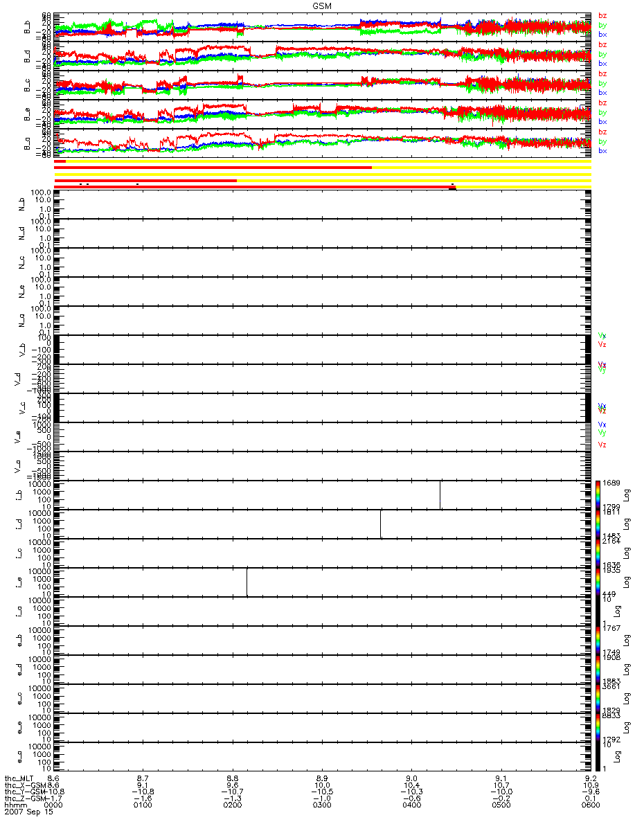Click the X-GSM value 10.4
The height and width of the screenshot is (831, 644).
point(411,785)
